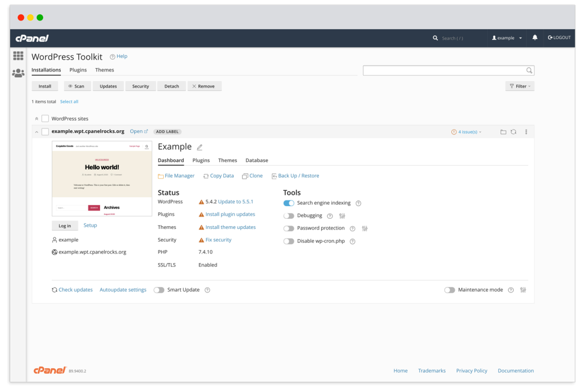Switch to the Database tab

pos(256,160)
